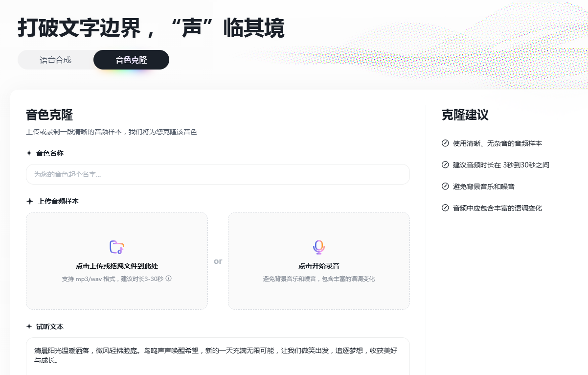Click sparkle icon beside 音色名称 label

[28, 152]
